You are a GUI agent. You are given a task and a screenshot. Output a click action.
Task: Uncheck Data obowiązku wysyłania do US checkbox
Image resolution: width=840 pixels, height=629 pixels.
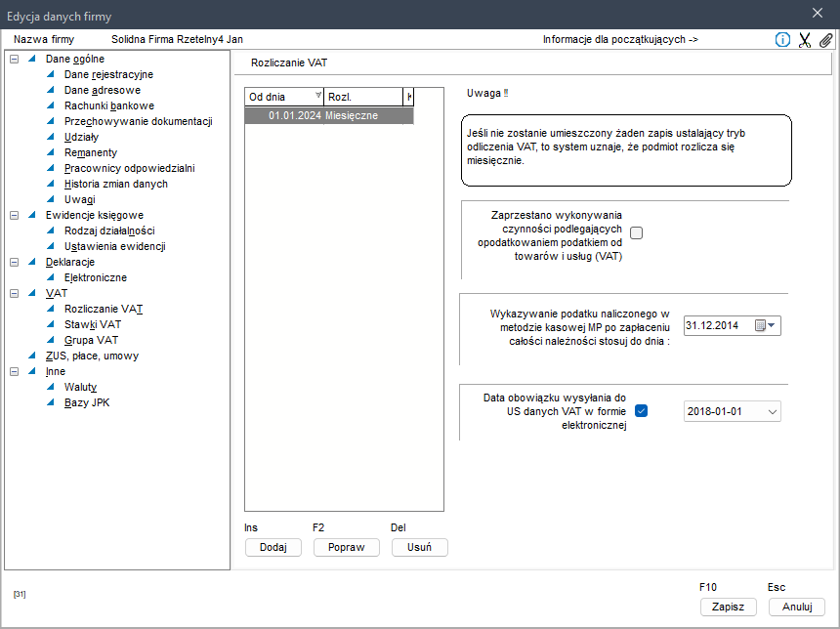(642, 411)
